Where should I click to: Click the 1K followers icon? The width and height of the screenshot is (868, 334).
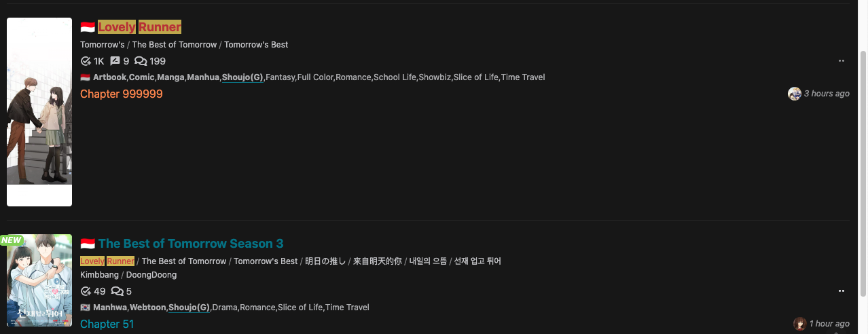[x=86, y=61]
